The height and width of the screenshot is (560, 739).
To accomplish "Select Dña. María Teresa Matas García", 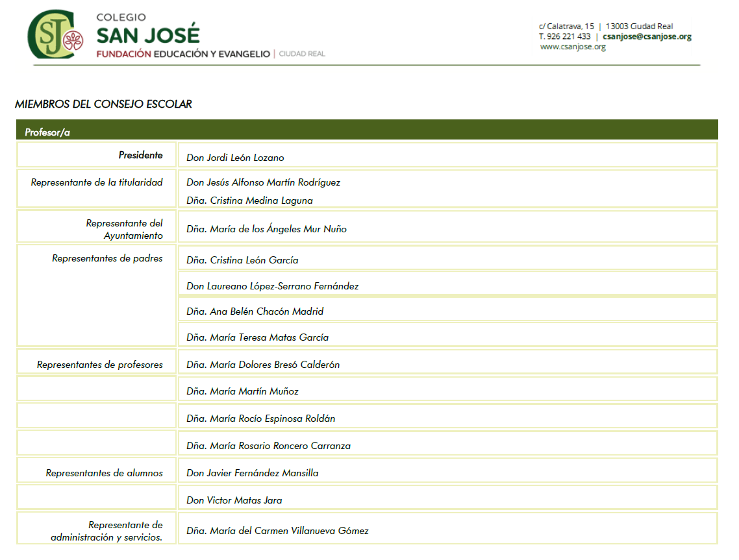I will tap(257, 337).
